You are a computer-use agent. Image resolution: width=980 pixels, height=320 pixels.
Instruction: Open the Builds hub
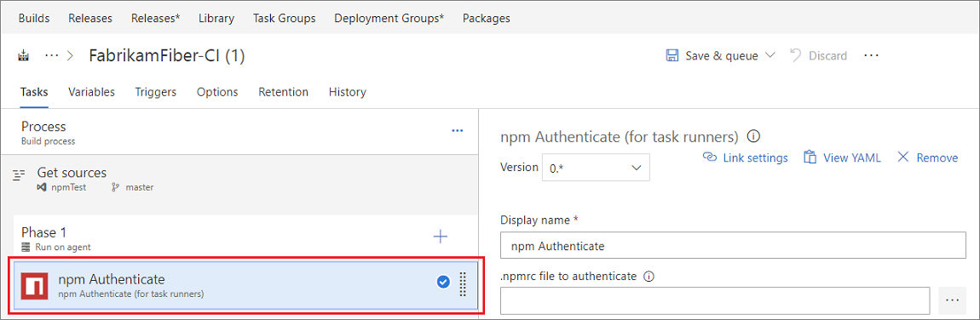(34, 18)
